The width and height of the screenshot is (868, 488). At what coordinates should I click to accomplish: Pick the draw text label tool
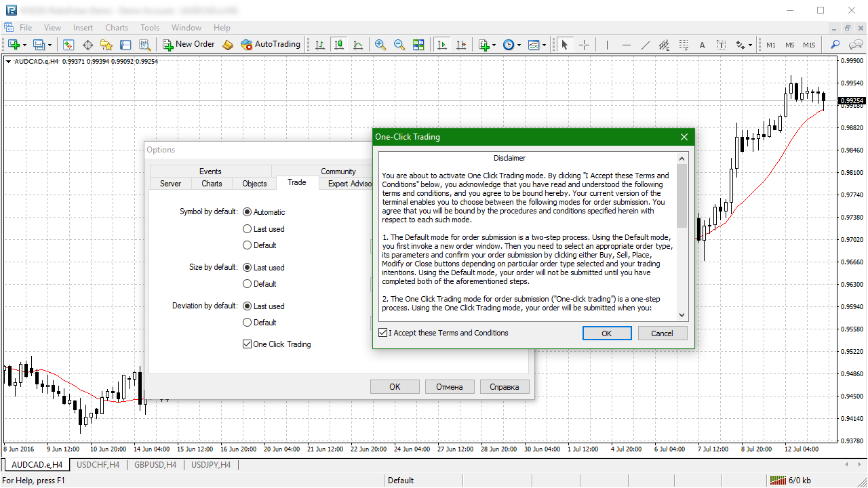(722, 45)
